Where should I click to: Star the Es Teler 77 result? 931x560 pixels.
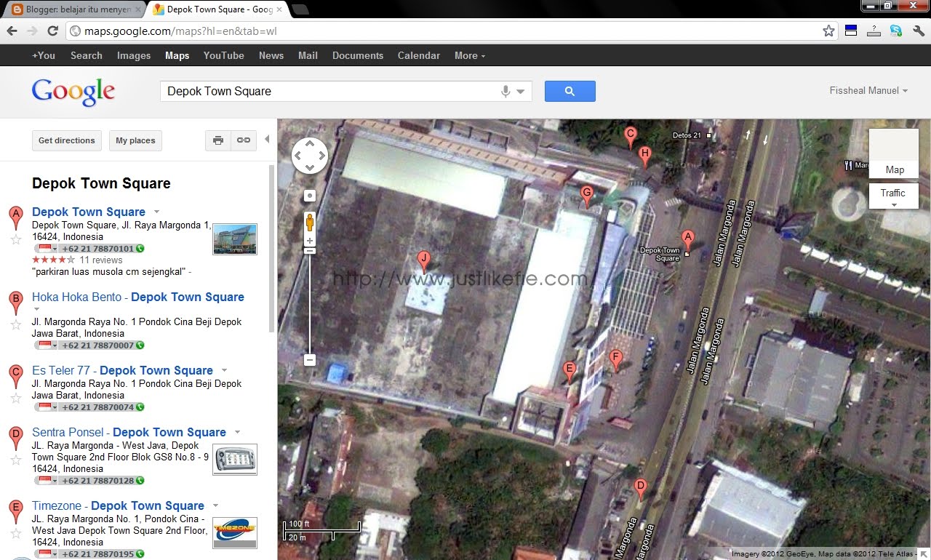click(15, 398)
